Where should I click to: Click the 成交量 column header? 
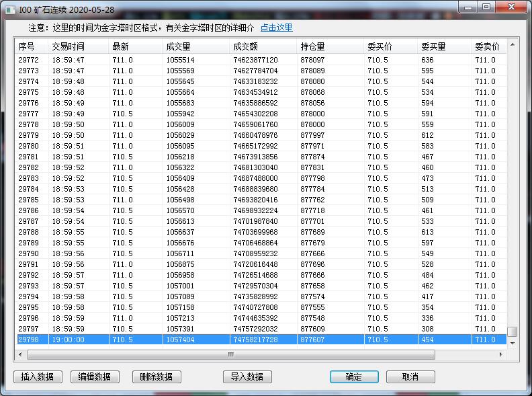(x=196, y=46)
